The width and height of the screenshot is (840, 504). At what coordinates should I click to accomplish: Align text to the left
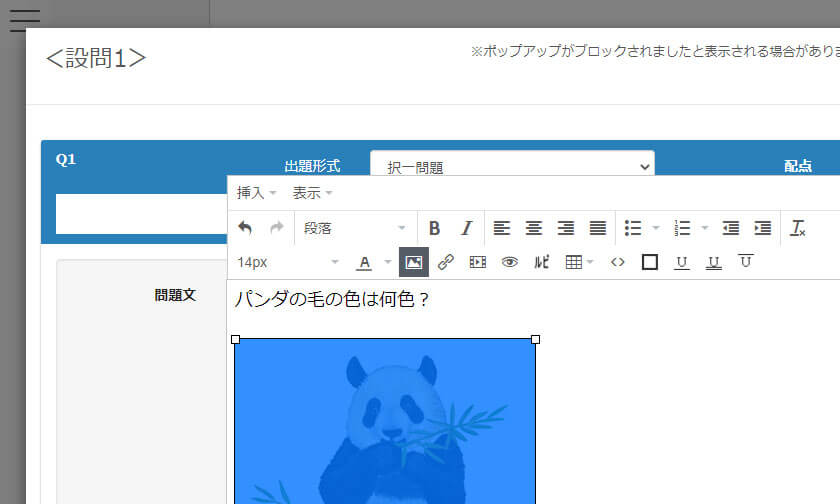502,228
